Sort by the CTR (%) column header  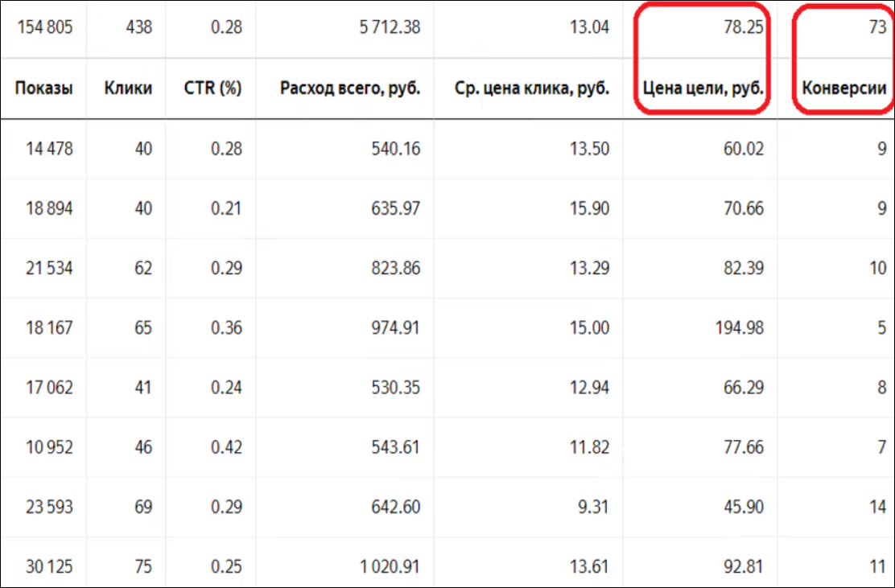[212, 88]
